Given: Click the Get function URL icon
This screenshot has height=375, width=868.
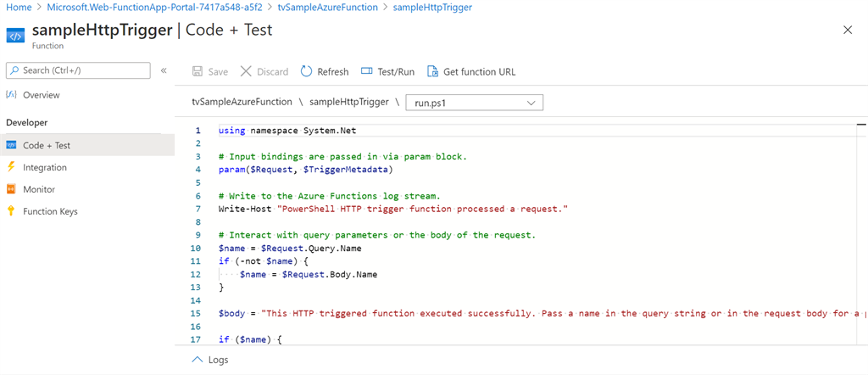Looking at the screenshot, I should (432, 71).
